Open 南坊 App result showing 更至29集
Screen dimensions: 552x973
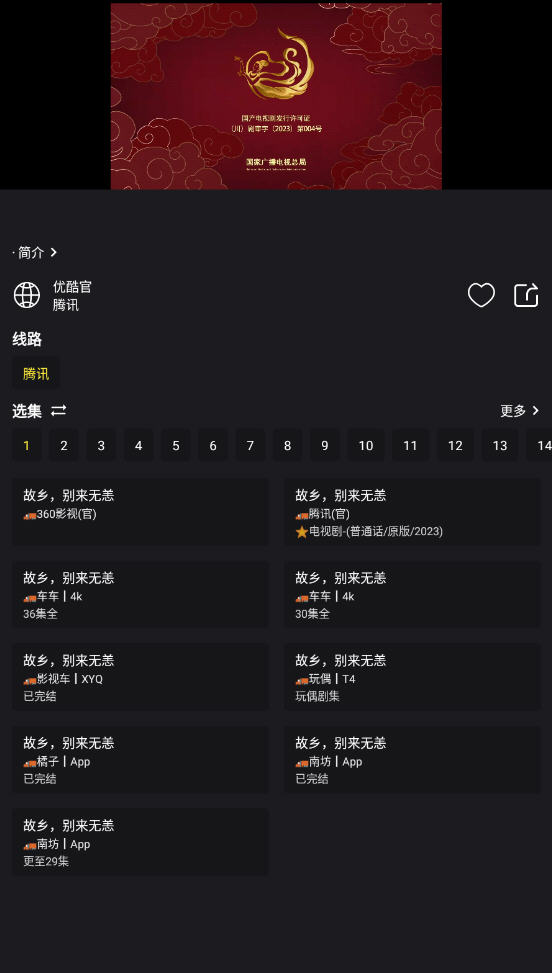coord(141,842)
